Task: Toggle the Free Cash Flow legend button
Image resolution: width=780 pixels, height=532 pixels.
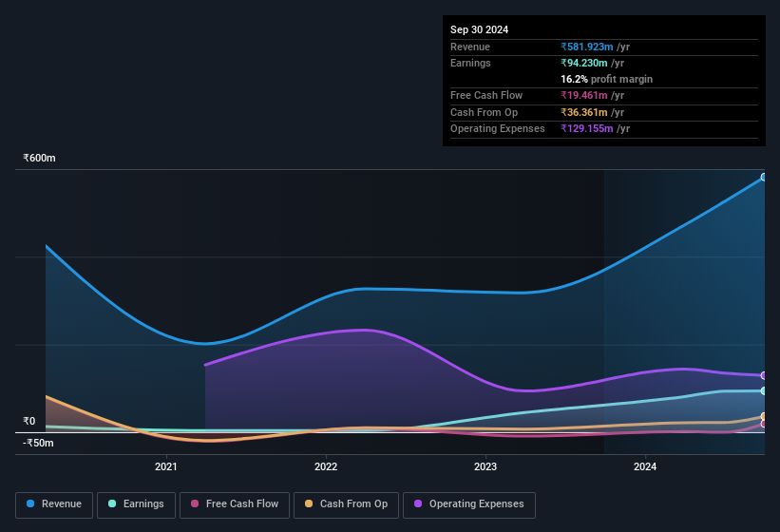Action: (x=235, y=504)
